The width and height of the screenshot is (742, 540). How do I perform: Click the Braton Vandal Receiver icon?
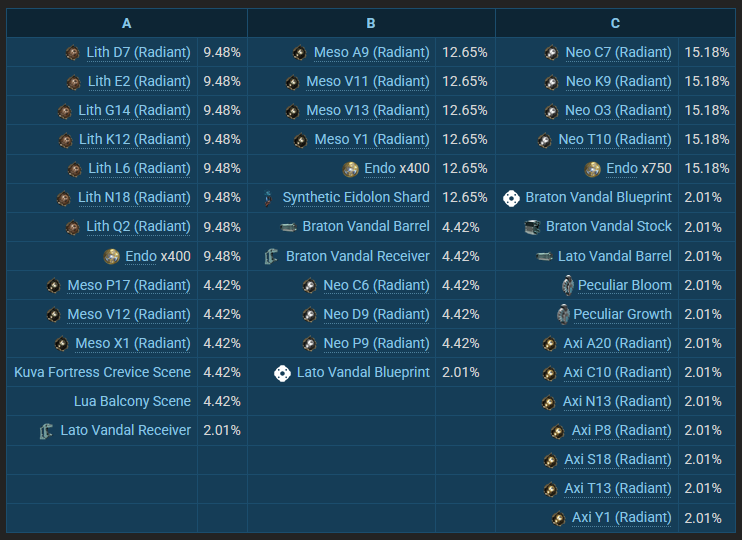[271, 257]
